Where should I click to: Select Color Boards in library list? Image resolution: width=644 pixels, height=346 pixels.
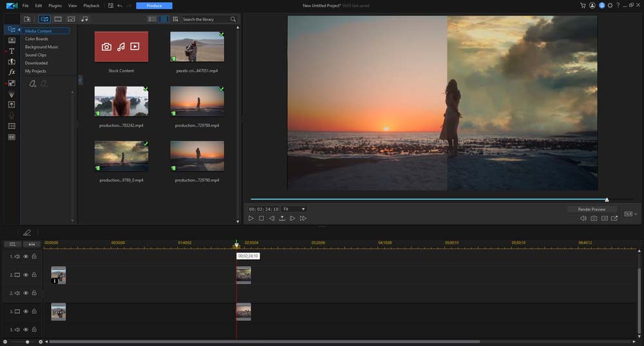click(37, 39)
